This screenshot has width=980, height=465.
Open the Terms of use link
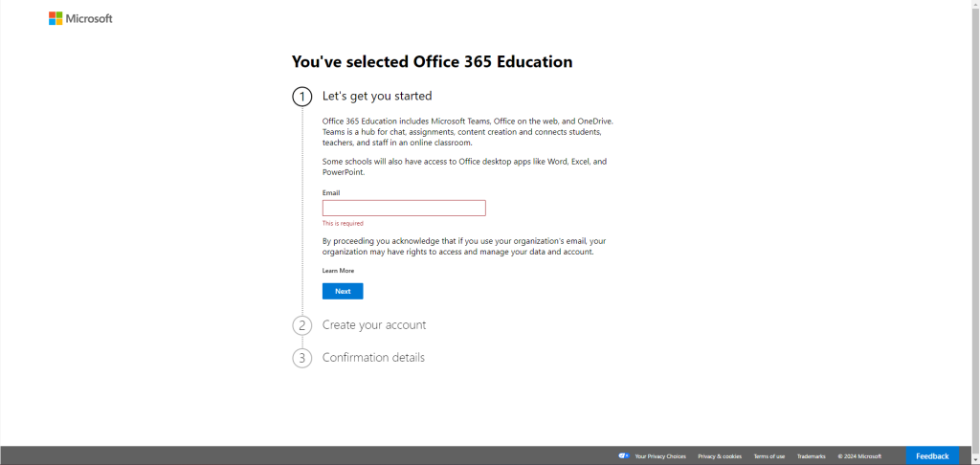pyautogui.click(x=768, y=456)
